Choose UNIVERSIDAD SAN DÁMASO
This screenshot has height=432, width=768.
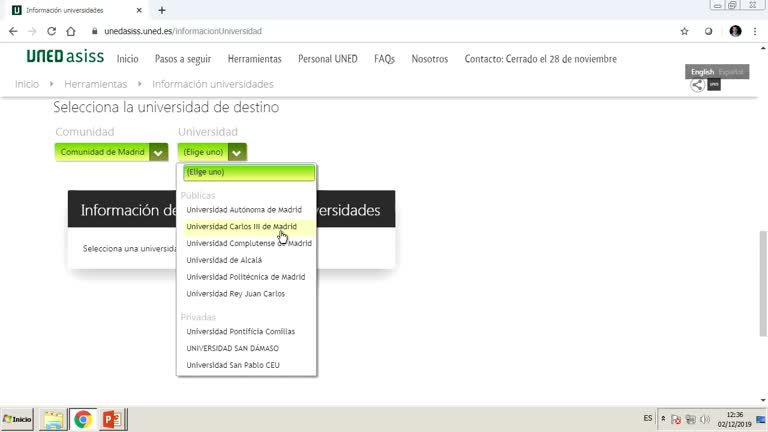(232, 348)
